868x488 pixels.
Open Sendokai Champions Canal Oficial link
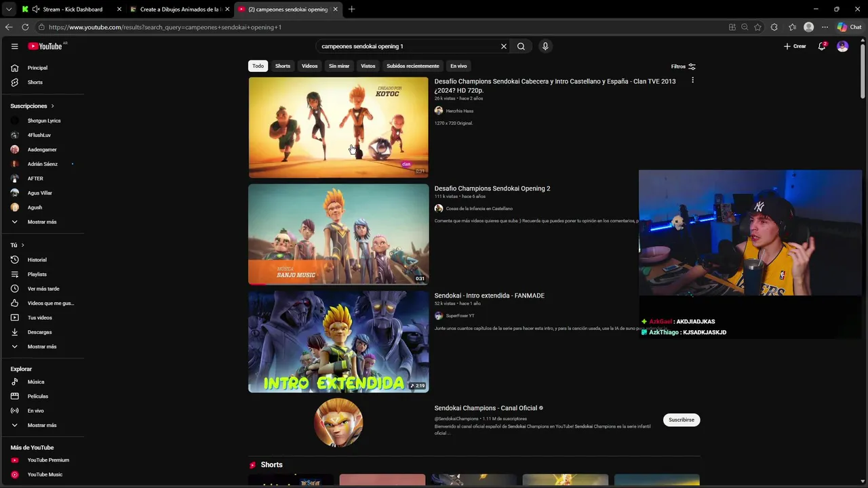point(486,408)
